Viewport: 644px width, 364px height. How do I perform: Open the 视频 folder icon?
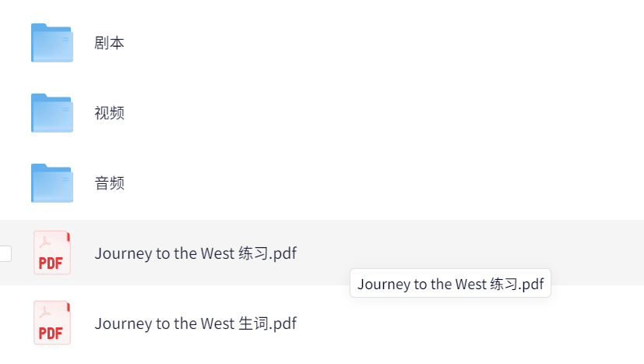(52, 113)
